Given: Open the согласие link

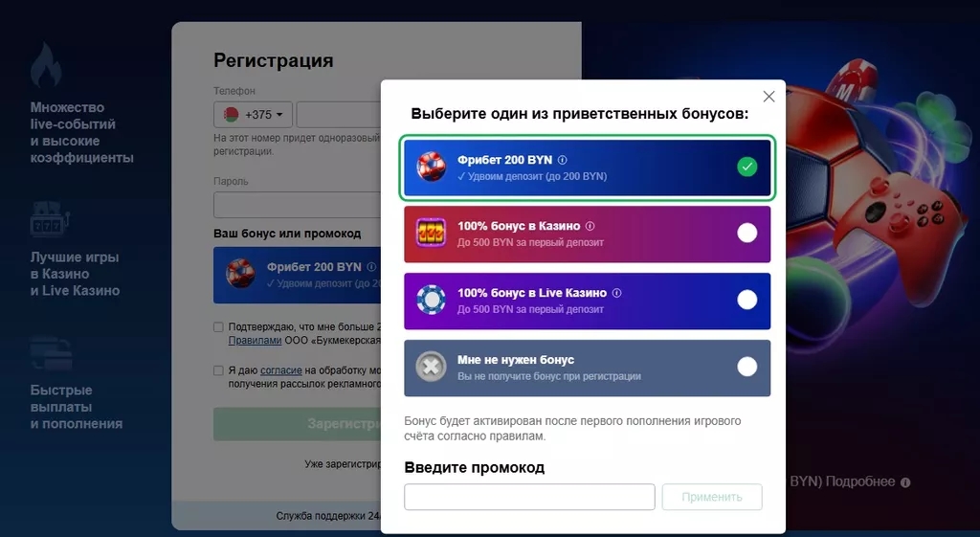Looking at the screenshot, I should (281, 370).
